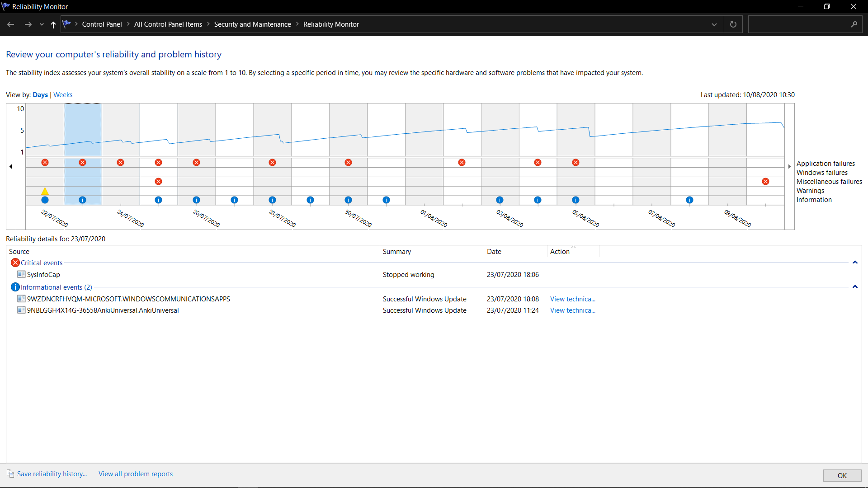
Task: Focus the Control Panel search box
Action: click(x=799, y=24)
